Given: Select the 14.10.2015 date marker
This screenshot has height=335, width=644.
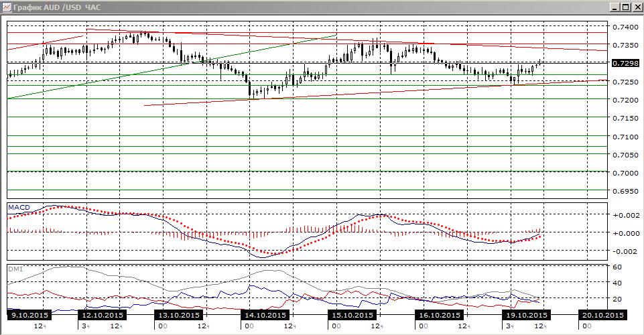Looking at the screenshot, I should click(265, 315).
